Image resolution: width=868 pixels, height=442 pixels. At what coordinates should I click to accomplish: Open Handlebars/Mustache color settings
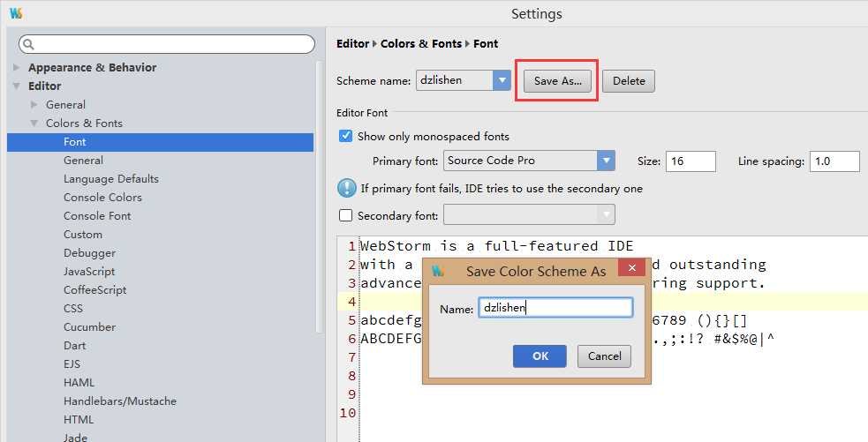point(119,401)
